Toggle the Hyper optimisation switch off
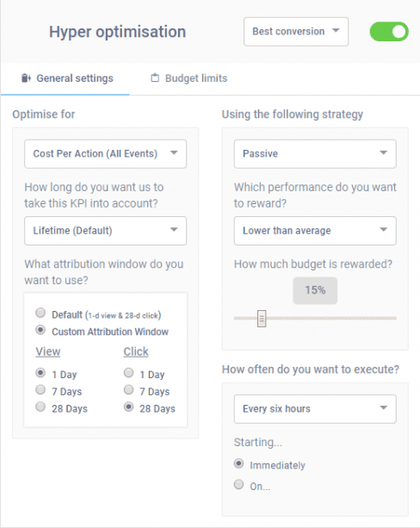The width and height of the screenshot is (420, 528). click(389, 32)
